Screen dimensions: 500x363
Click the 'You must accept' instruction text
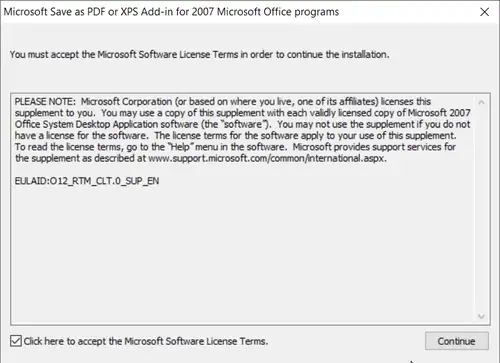pyautogui.click(x=199, y=54)
